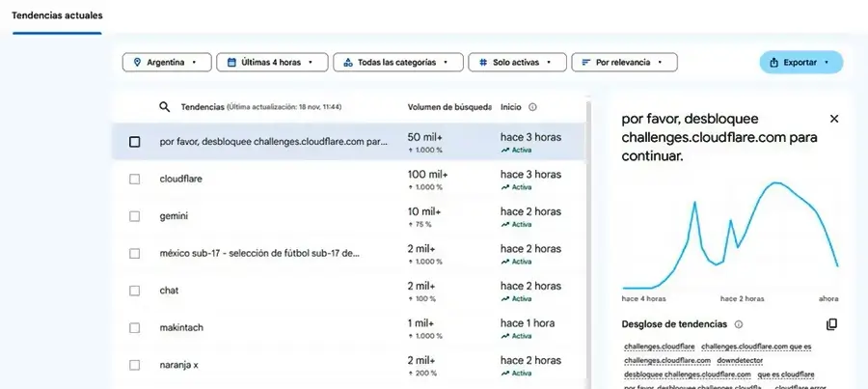The height and width of the screenshot is (389, 868).
Task: Click the location pin icon in Argentina filter
Action: [137, 63]
